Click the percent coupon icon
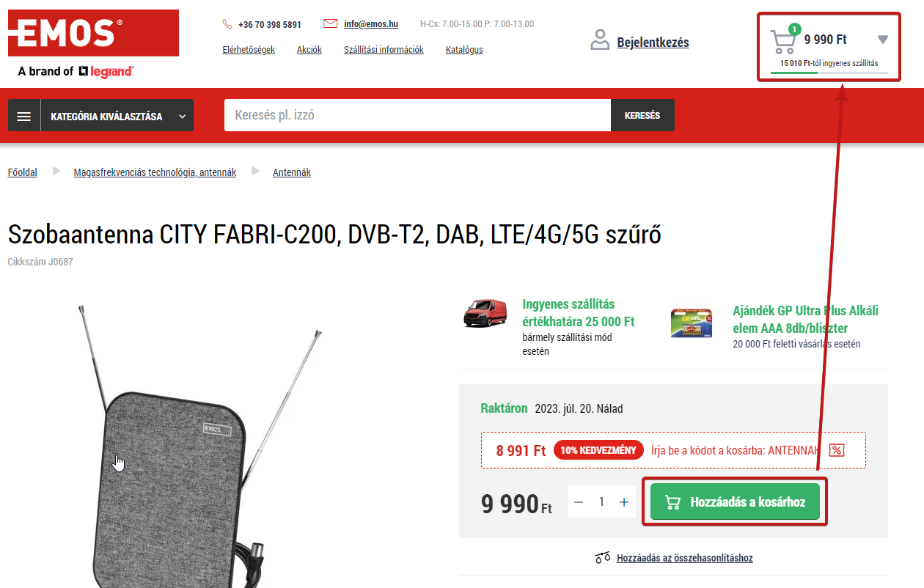The height and width of the screenshot is (588, 924). 837,450
